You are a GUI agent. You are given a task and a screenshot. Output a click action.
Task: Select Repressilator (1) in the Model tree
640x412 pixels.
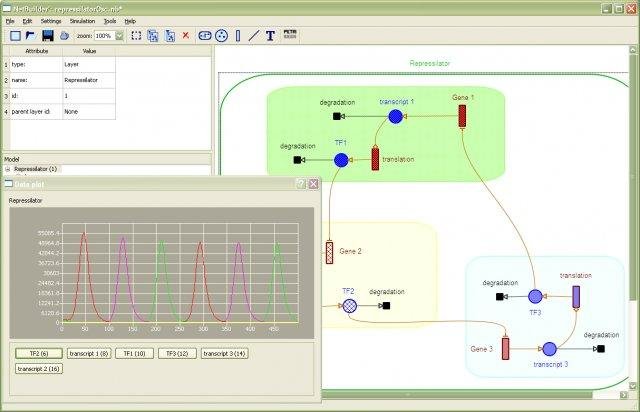36,169
